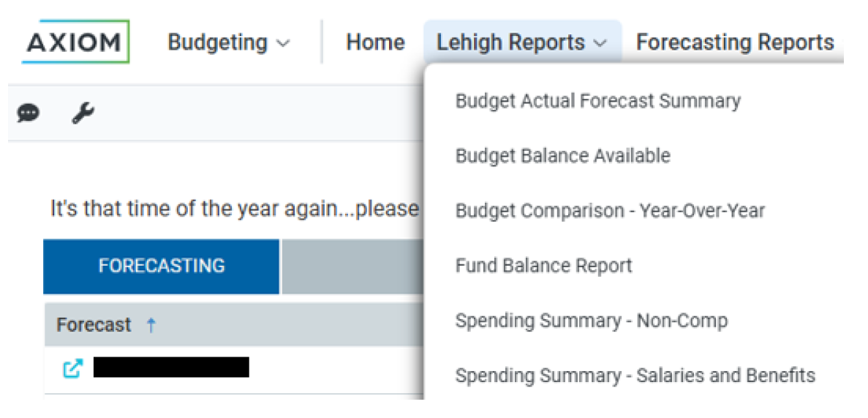Click the redacted forecast name link

tap(171, 367)
